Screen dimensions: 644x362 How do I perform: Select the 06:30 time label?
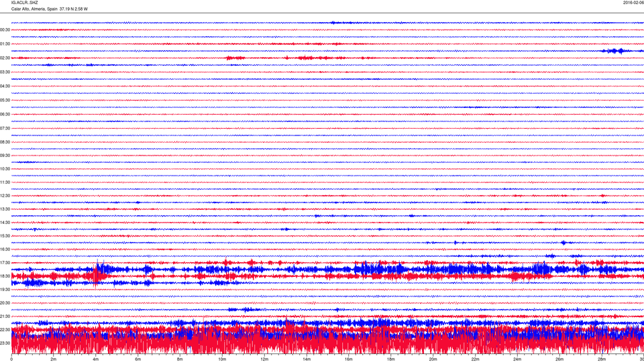pos(5,115)
